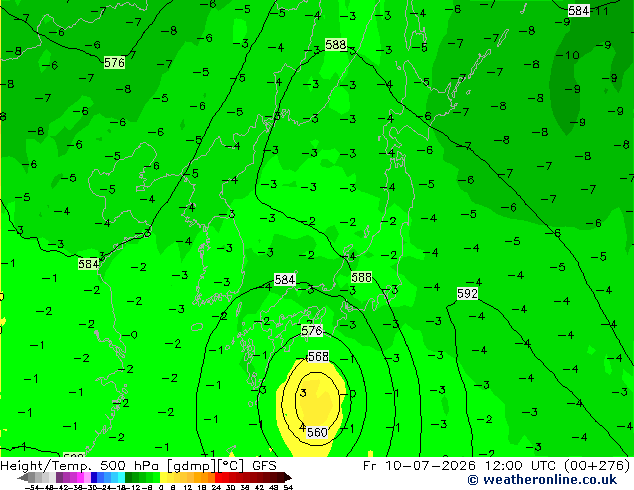Open the weatheronline.co.uk credit link

point(542,480)
